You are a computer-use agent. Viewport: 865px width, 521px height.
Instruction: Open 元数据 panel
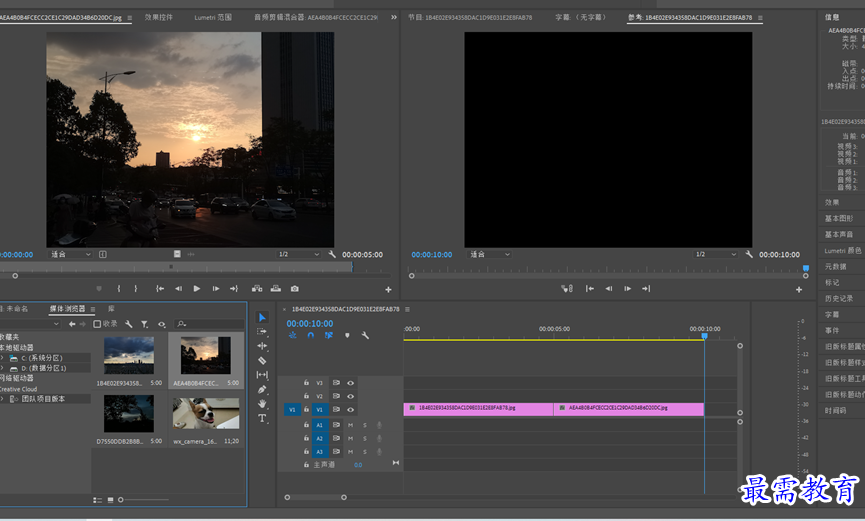(835, 267)
